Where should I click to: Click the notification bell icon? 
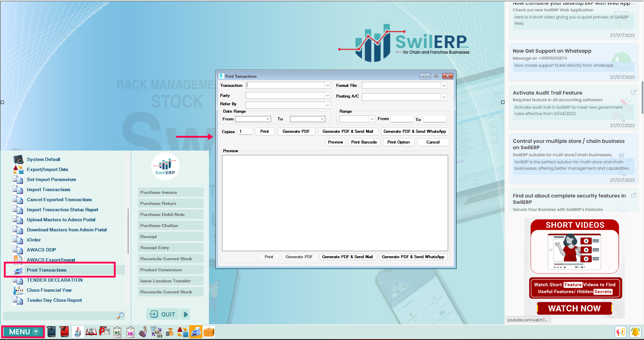pos(635,332)
